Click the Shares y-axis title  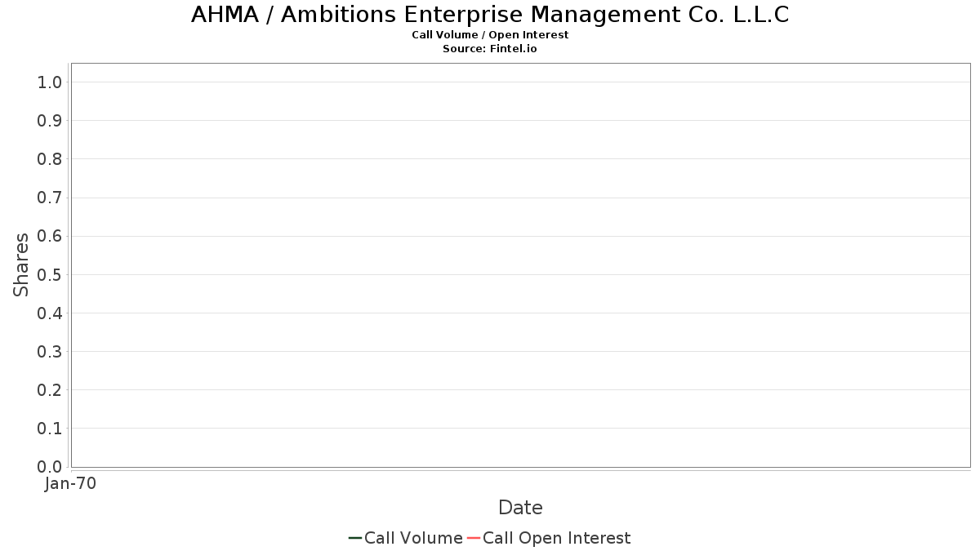tap(21, 264)
